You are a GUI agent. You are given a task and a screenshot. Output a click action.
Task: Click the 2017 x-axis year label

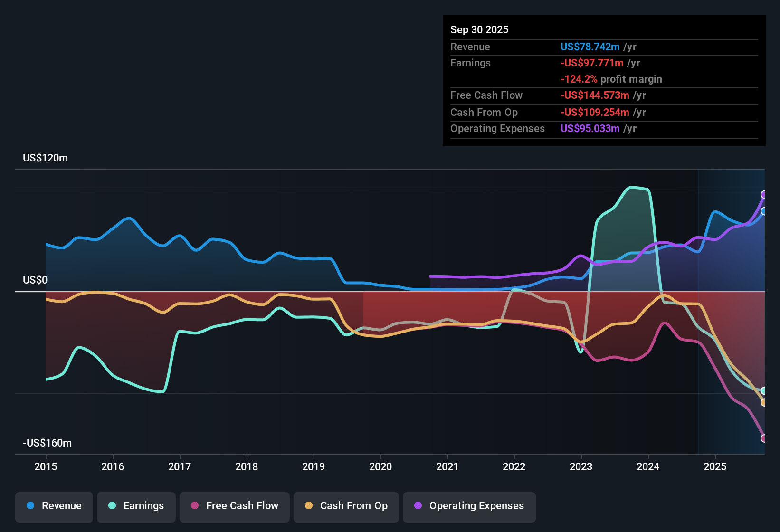click(x=180, y=467)
